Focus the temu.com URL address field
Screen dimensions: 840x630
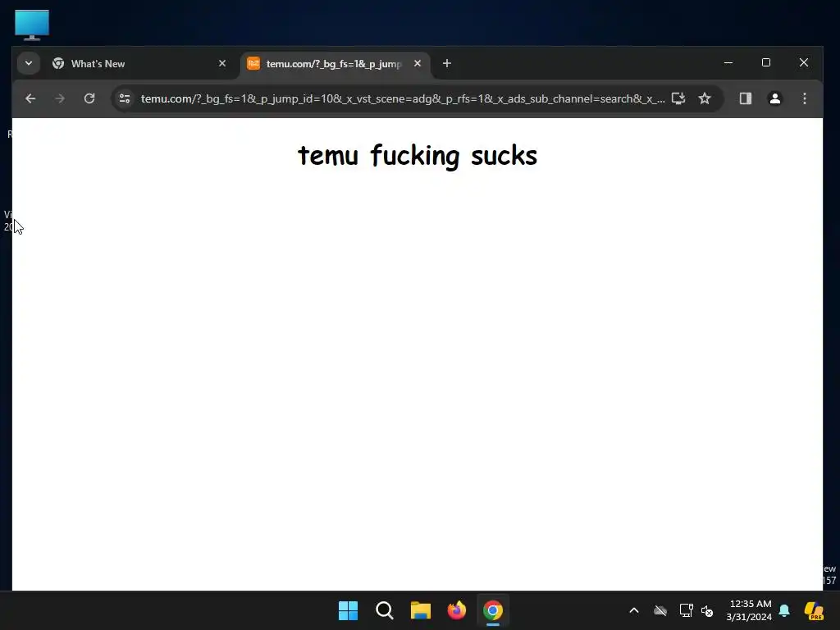402,98
